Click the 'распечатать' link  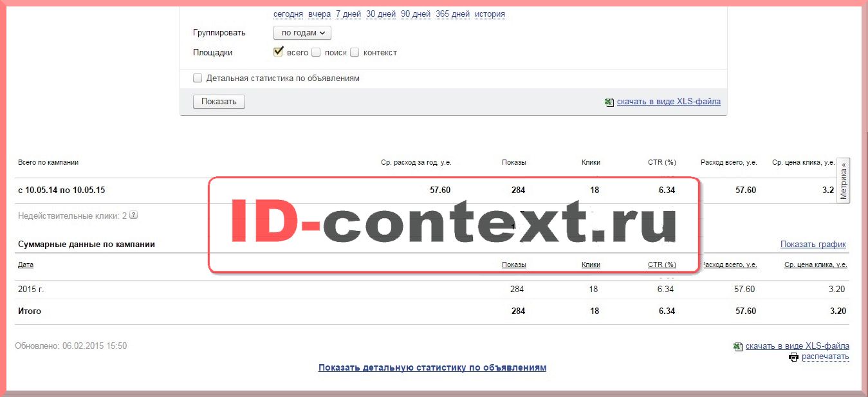click(826, 356)
